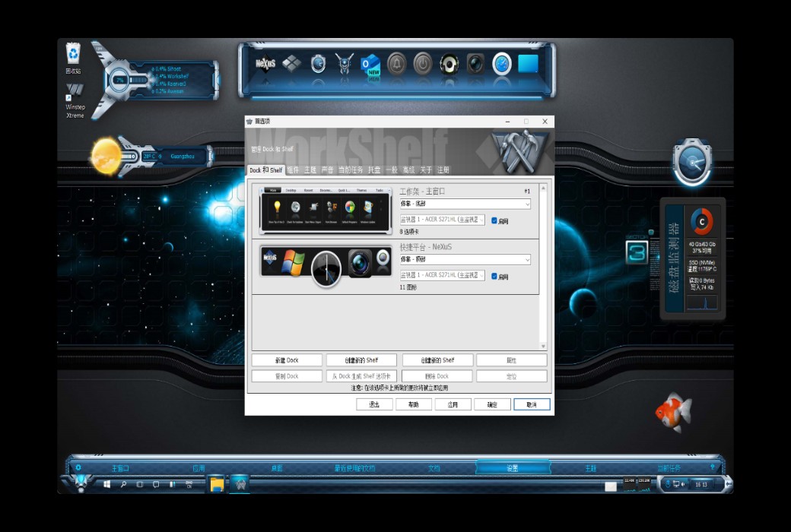The height and width of the screenshot is (532, 791).
Task: Click the 应用 button at dialog bottom
Action: [453, 404]
